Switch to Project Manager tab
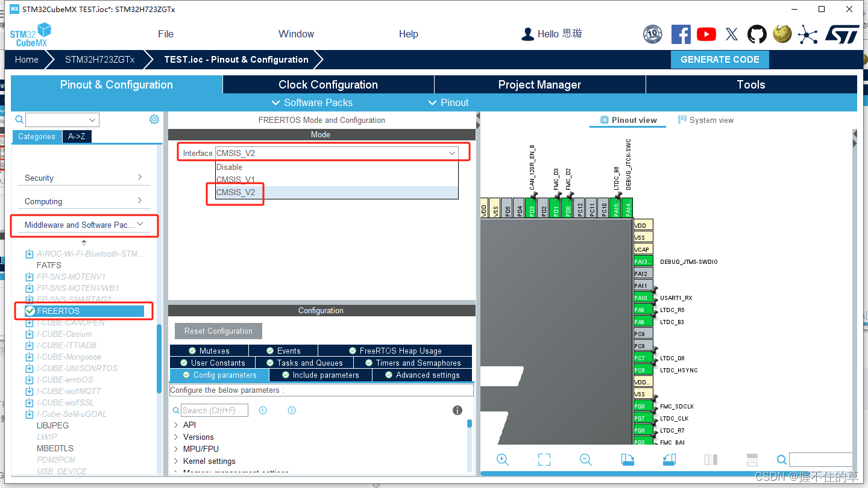The height and width of the screenshot is (488, 868). (x=539, y=85)
